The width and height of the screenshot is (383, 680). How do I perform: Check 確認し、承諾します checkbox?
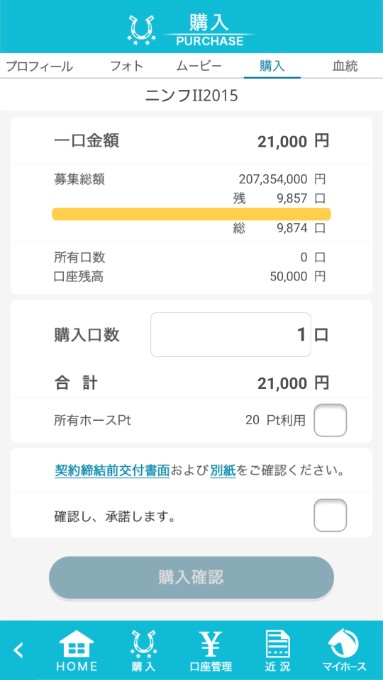[330, 515]
